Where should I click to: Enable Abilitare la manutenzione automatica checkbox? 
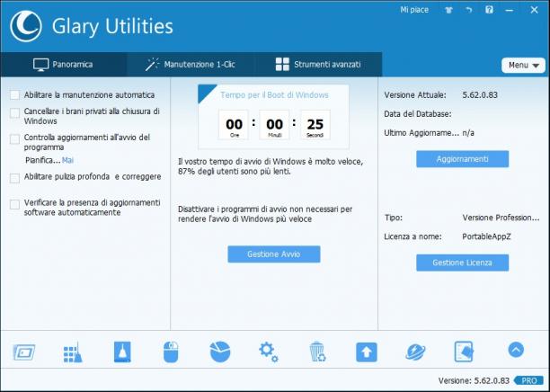coord(14,95)
